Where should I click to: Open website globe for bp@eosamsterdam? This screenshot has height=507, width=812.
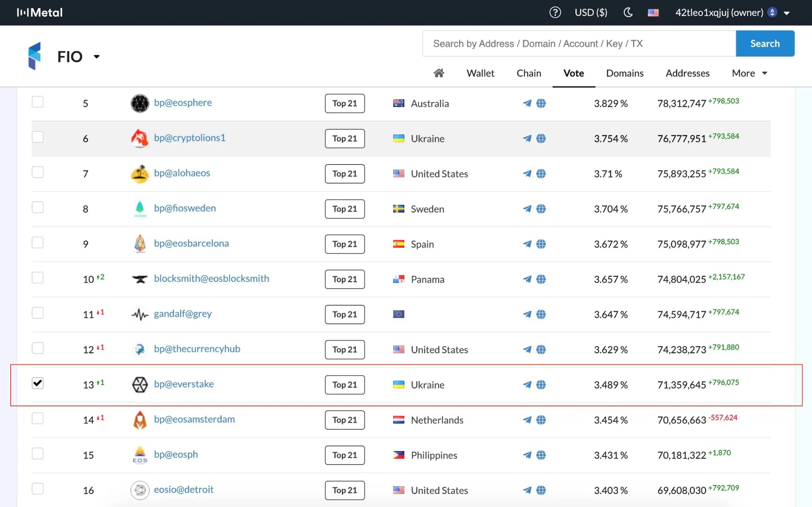[x=541, y=420]
